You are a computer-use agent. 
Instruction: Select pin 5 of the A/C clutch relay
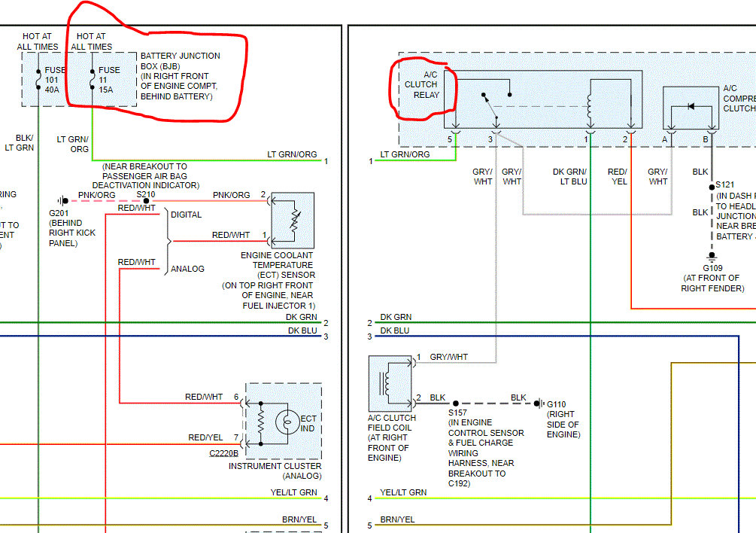pyautogui.click(x=450, y=139)
